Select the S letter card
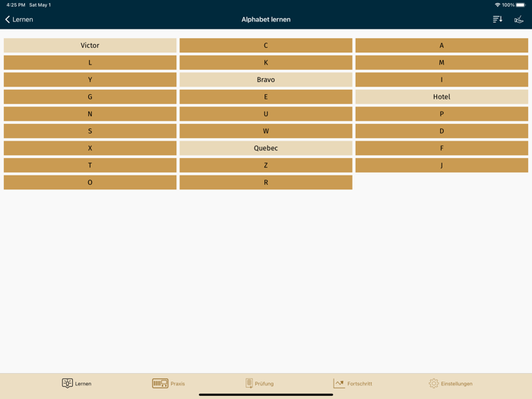This screenshot has height=399, width=532. 90,131
